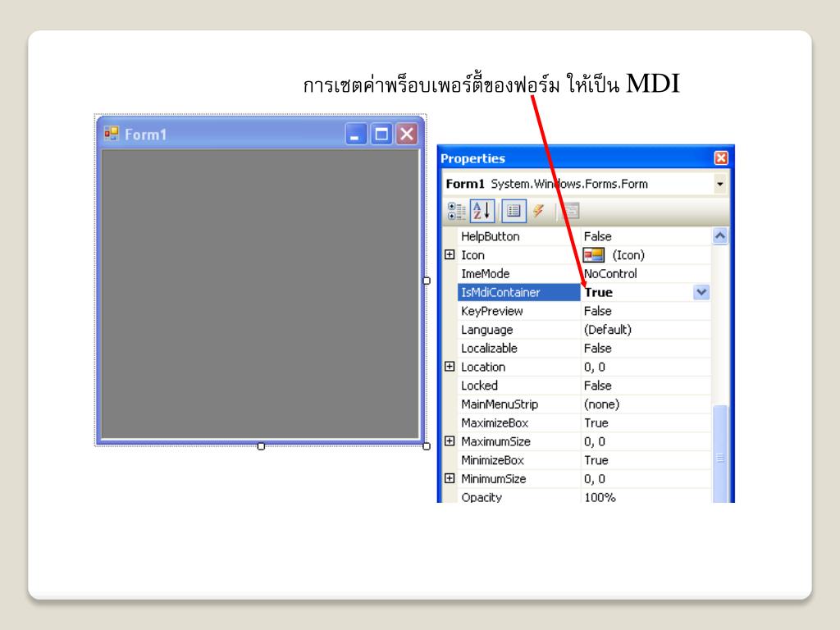
Task: Click the MainMenuStrip value (none)
Action: [601, 404]
